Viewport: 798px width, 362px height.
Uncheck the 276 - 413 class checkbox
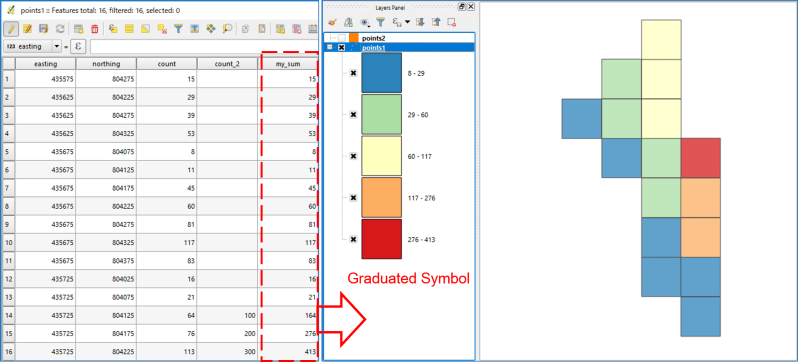(353, 239)
